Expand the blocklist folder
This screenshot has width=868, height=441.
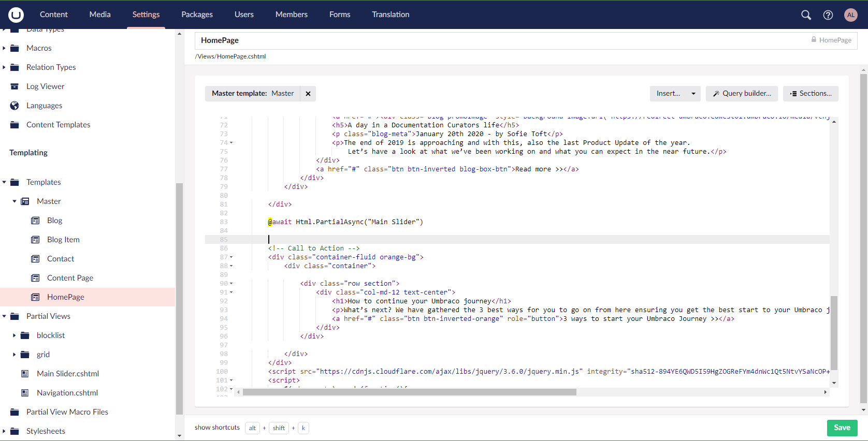tap(14, 335)
